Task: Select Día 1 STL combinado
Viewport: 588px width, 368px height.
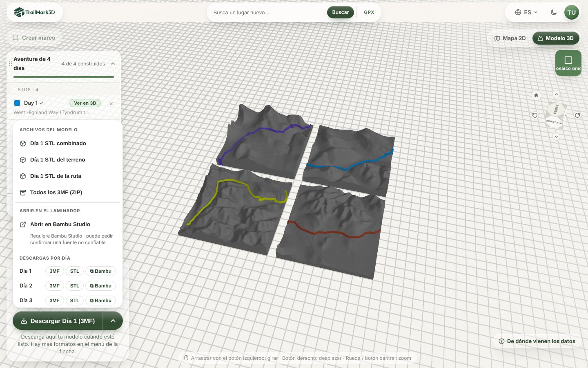Action: coord(68,144)
